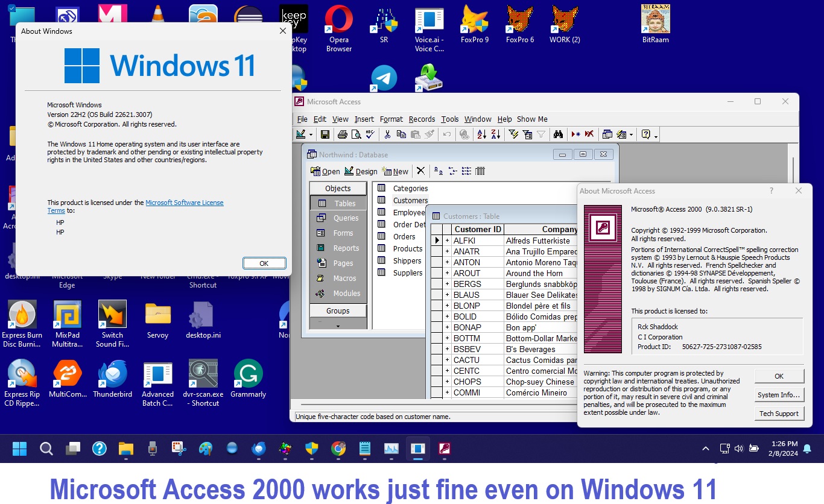Screen dimensions: 824x504
Task: Expand the arrow below the Groups bar
Action: coord(338,326)
